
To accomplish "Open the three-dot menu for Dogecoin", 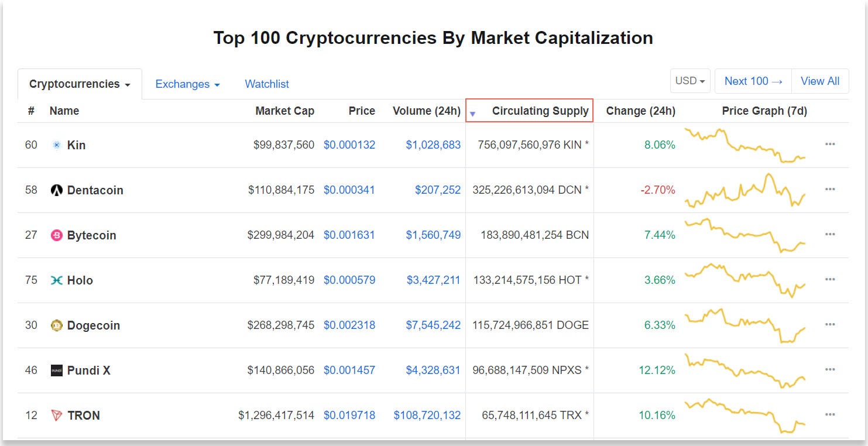I will (829, 325).
